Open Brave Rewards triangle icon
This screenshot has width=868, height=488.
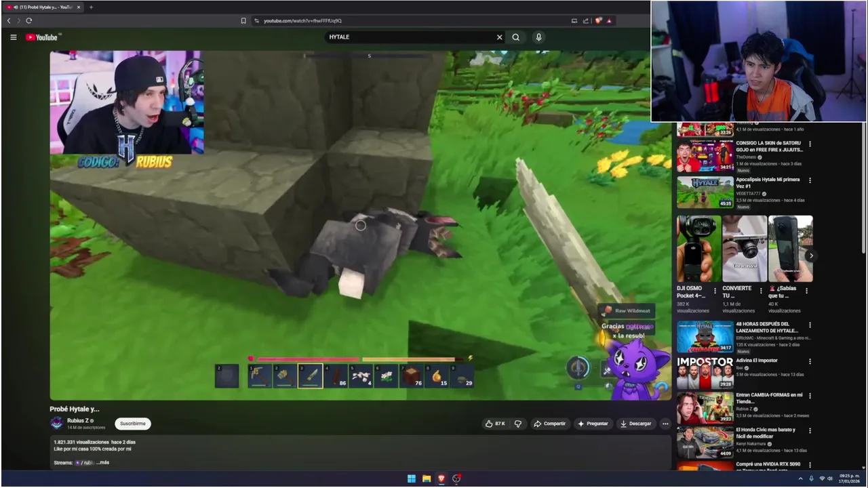coord(609,21)
